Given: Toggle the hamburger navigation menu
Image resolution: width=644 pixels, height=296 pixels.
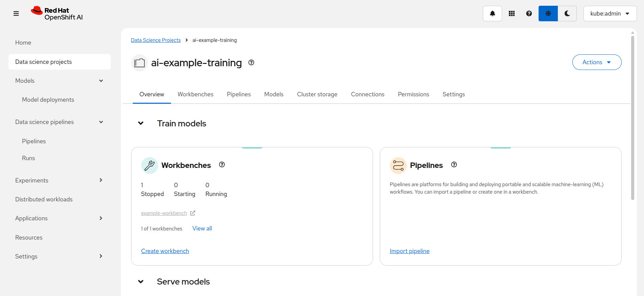Looking at the screenshot, I should pos(16,14).
